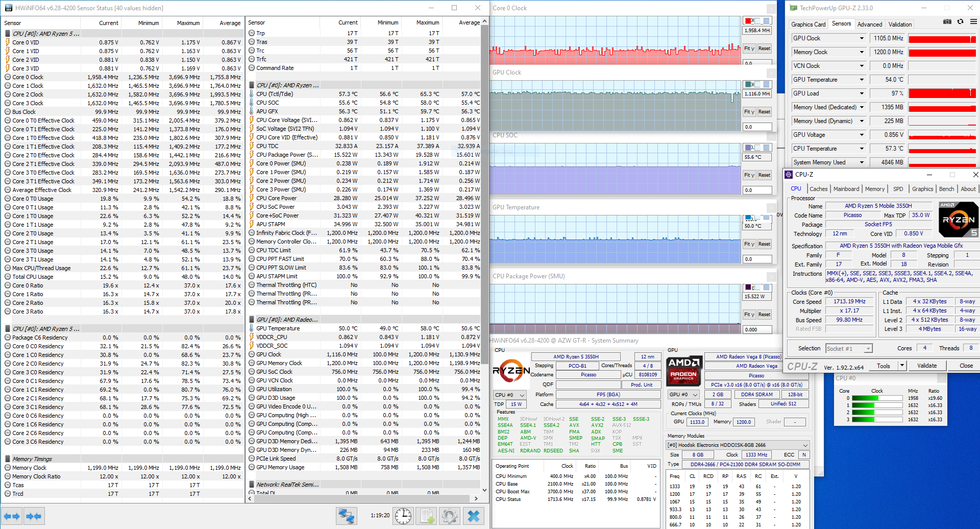Click the chip icon of GPU [#0] group
This screenshot has width=980, height=529.
pos(252,320)
